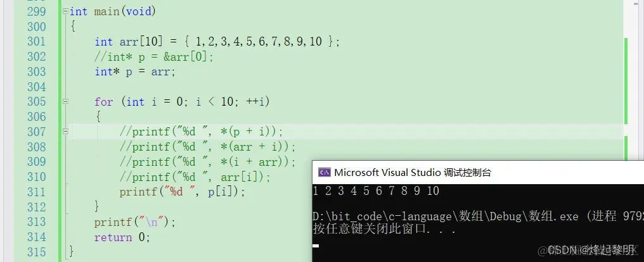
Task: Collapse the int main(void) function block
Action: tap(65, 11)
